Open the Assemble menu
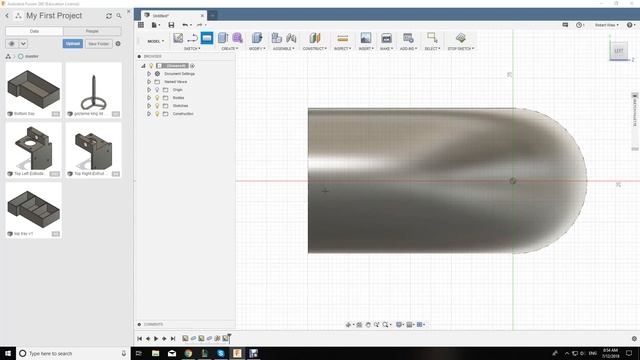 (x=284, y=49)
